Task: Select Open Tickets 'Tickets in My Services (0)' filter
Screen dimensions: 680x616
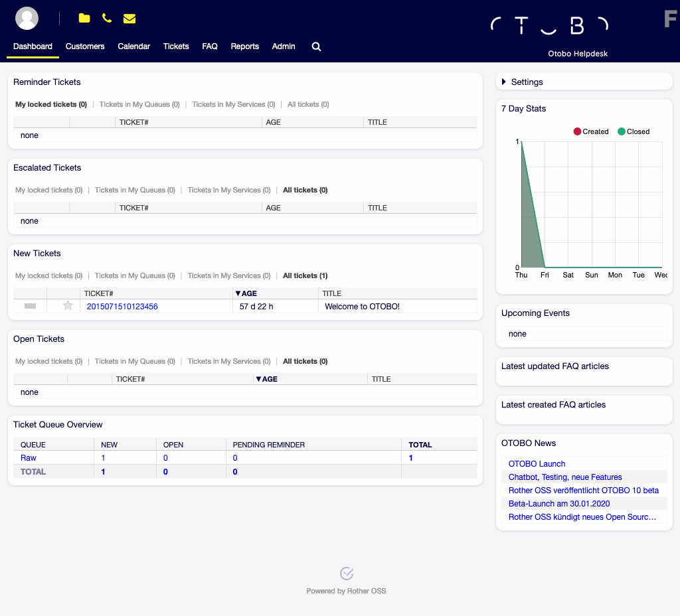Action: (229, 361)
